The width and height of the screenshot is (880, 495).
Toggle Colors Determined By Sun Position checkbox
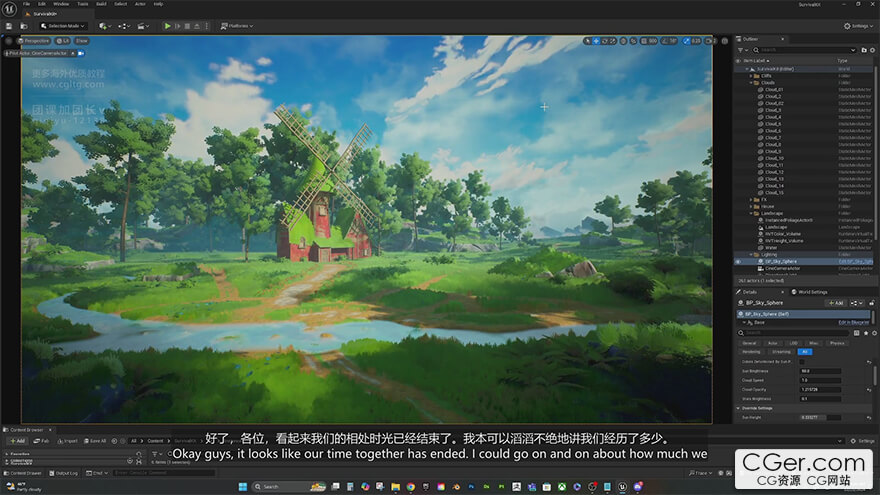pos(802,361)
